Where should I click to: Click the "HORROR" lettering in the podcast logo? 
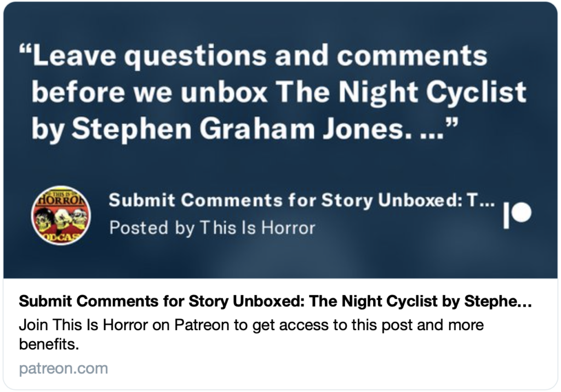(60, 199)
